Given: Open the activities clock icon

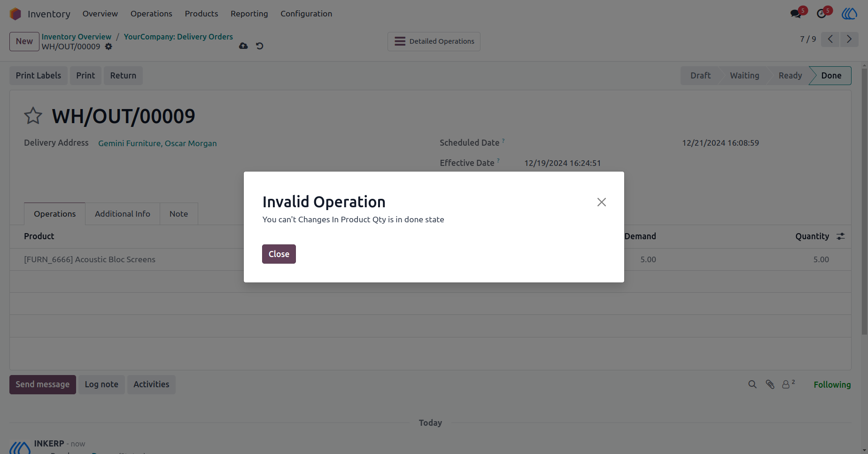Looking at the screenshot, I should pyautogui.click(x=821, y=14).
